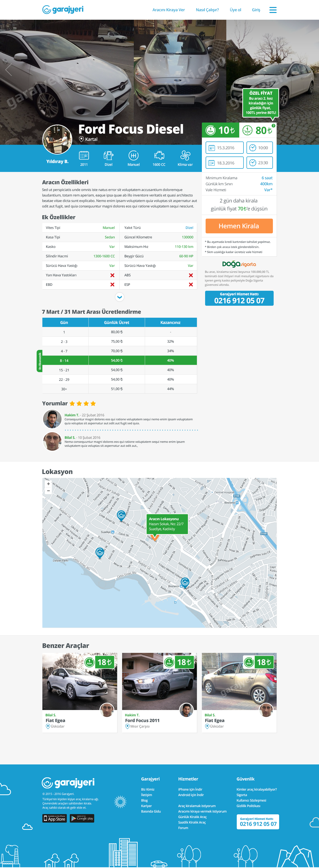The width and height of the screenshot is (319, 868).
Task: Open İletişim footer link
Action: 146,795
